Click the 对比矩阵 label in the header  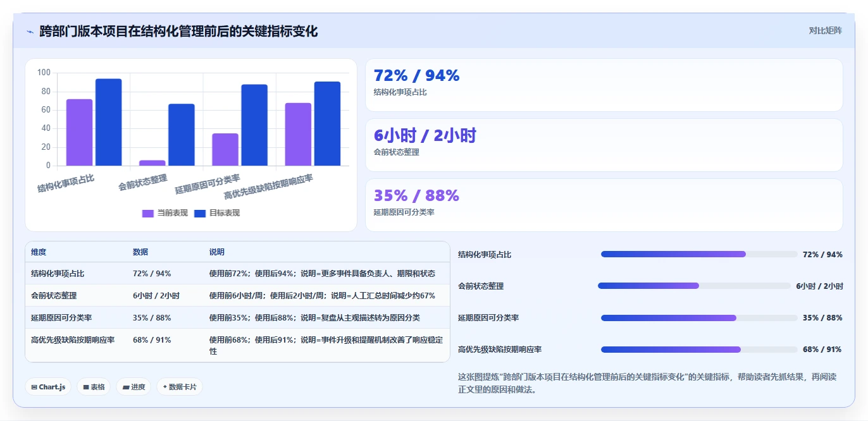pyautogui.click(x=825, y=30)
